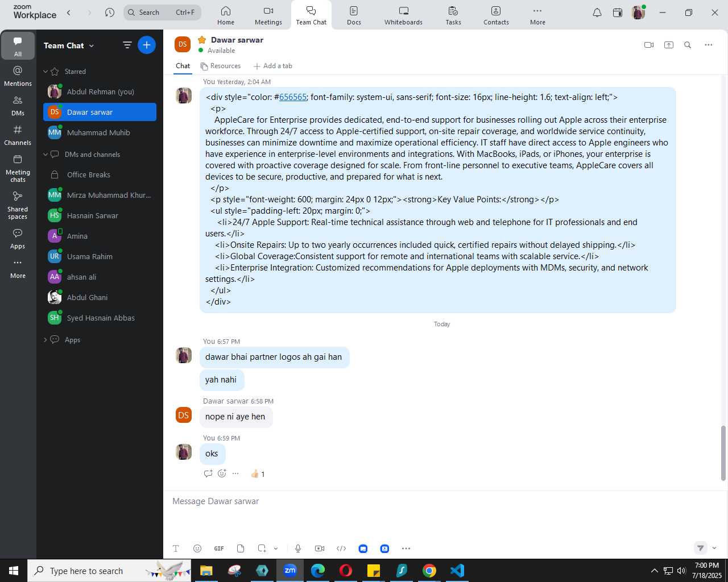The image size is (728, 582).
Task: Attach a file to the message
Action: tap(241, 548)
